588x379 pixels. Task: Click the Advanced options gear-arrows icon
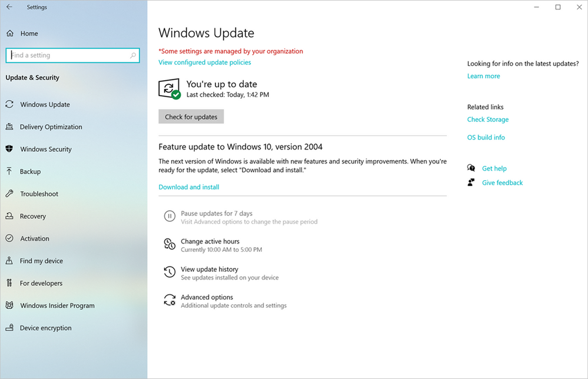(170, 300)
